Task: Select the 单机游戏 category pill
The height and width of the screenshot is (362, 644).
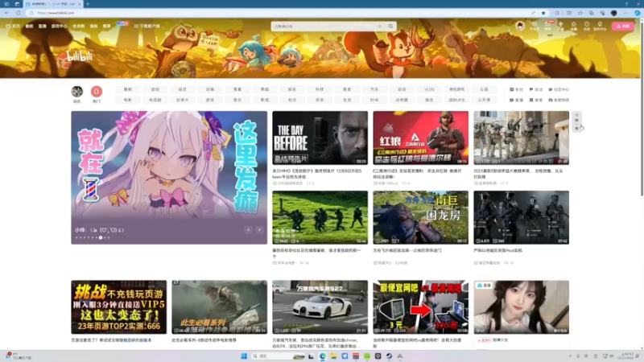Action: click(x=456, y=89)
